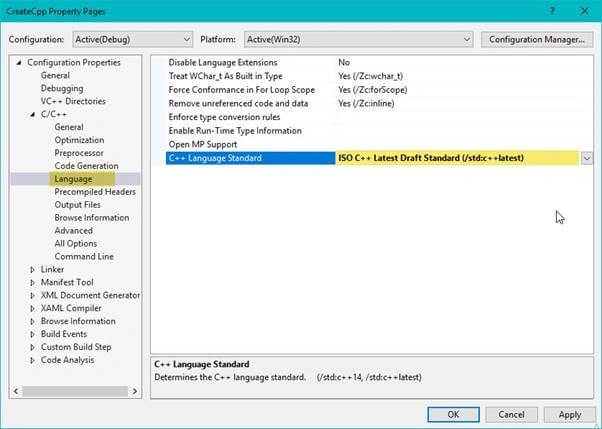The height and width of the screenshot is (429, 602).
Task: Click the OK button
Action: tap(453, 414)
